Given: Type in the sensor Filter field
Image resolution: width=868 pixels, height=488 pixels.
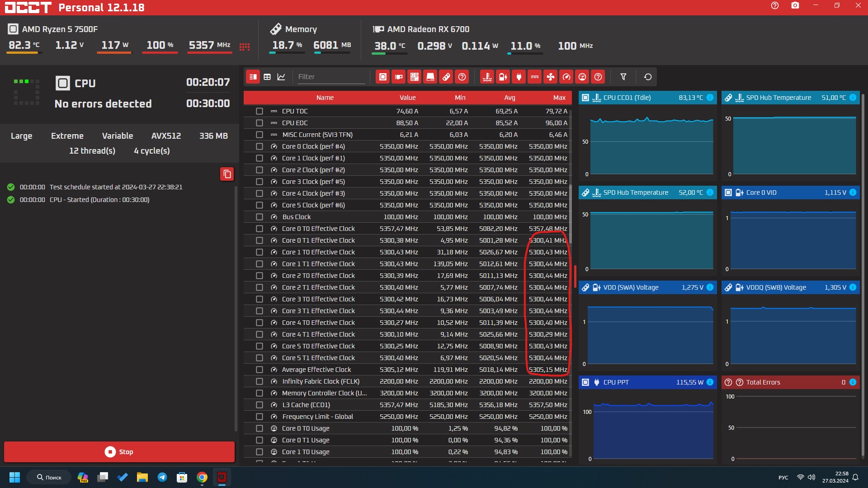Looking at the screenshot, I should 330,77.
